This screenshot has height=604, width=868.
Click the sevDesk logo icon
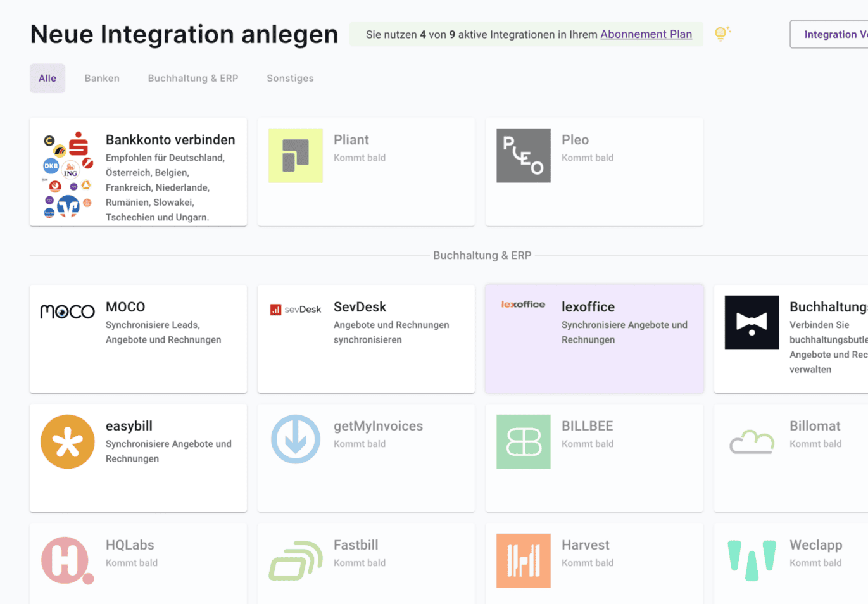(296, 310)
